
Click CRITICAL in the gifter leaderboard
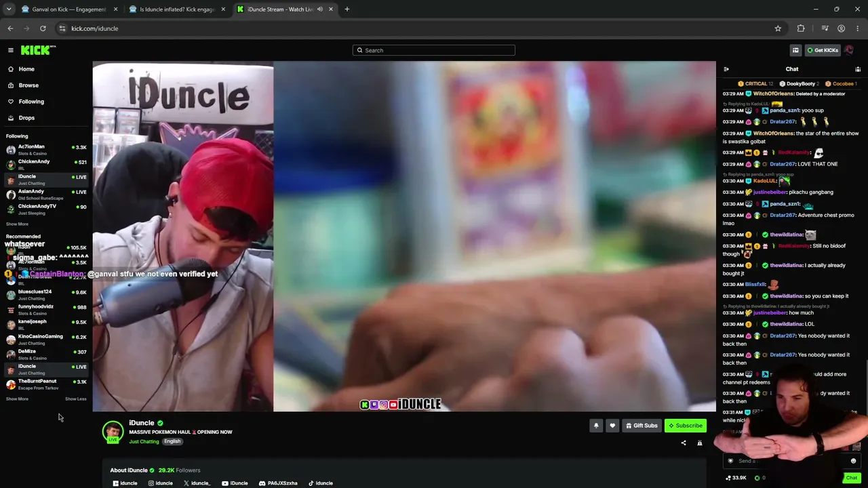coord(755,84)
